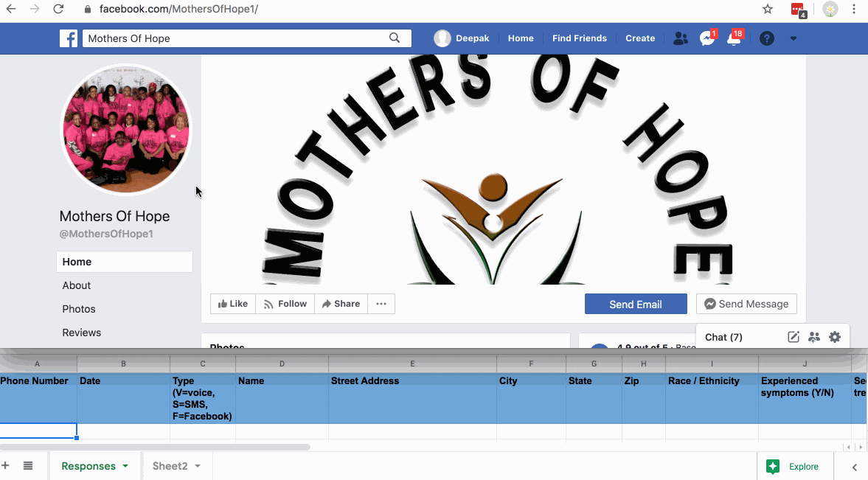
Task: Open the Photos section in the sidebar
Action: coord(79,309)
